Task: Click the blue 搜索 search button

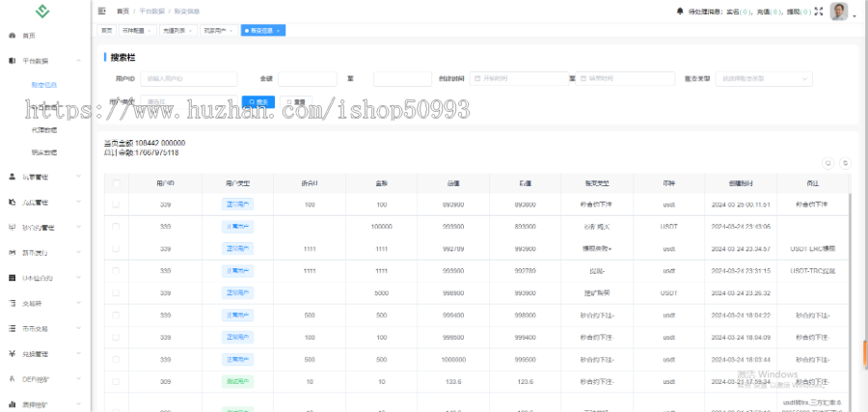Action: click(x=258, y=102)
